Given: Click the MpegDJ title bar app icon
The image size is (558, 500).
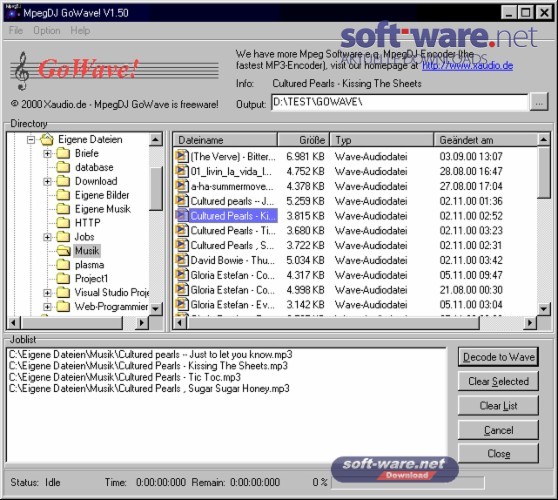Looking at the screenshot, I should pyautogui.click(x=12, y=12).
